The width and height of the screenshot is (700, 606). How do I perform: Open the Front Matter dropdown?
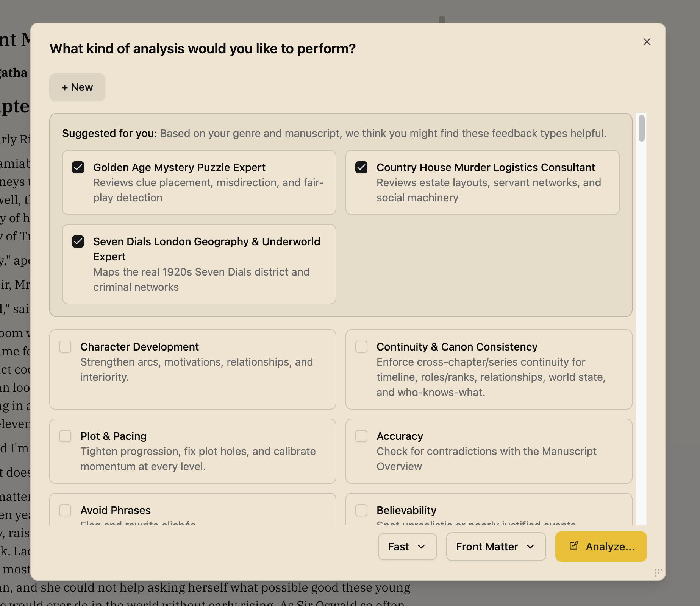coord(495,547)
